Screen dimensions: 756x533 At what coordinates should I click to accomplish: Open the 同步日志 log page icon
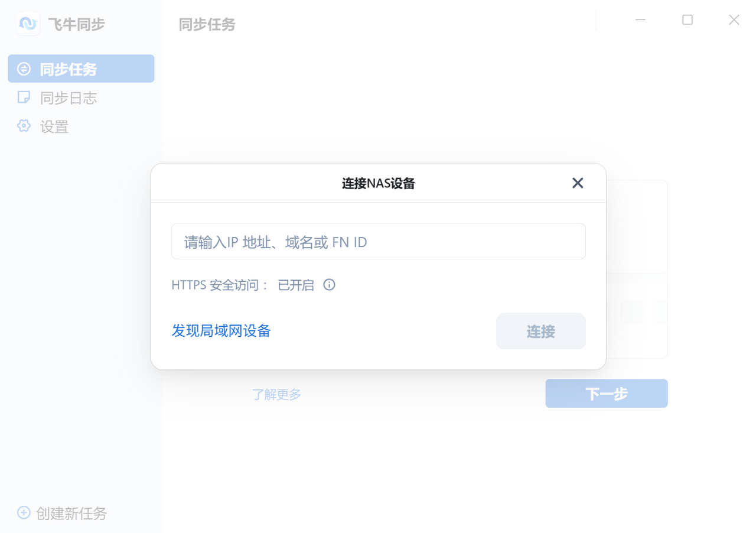pyautogui.click(x=23, y=97)
